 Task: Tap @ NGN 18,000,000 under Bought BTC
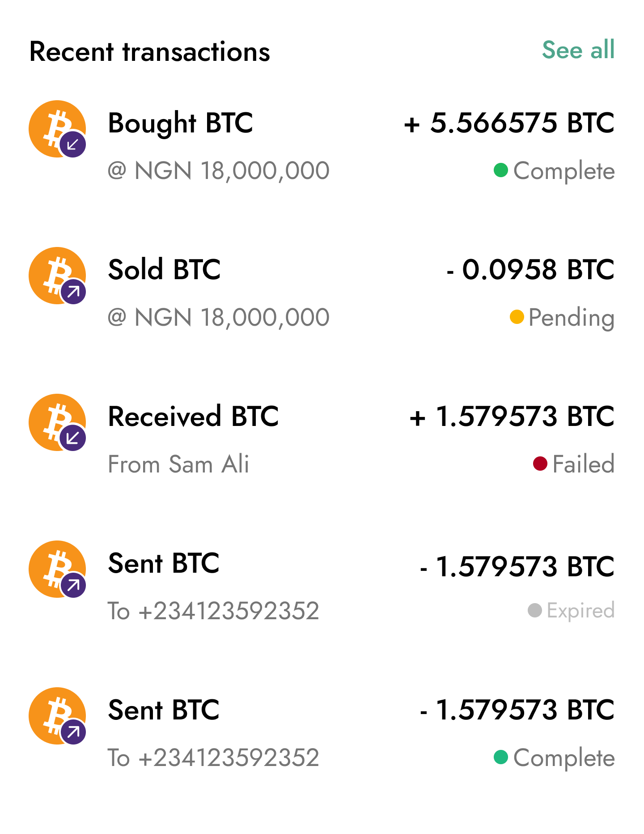pos(219,170)
